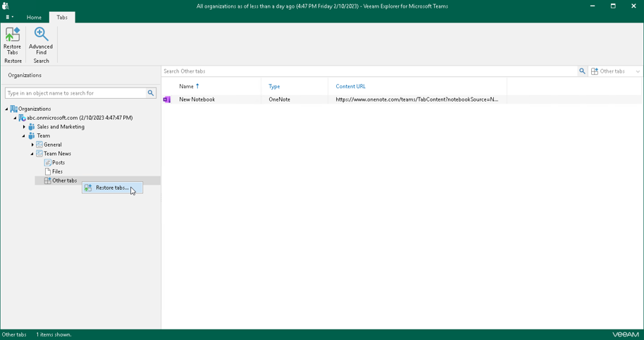
Task: Collapse the Organizations root node
Action: (6, 109)
